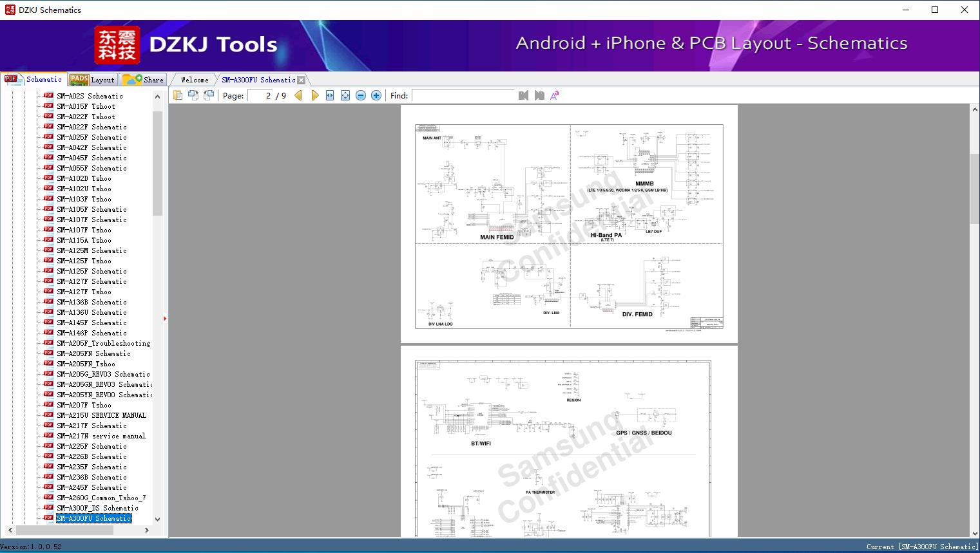The width and height of the screenshot is (980, 553).
Task: Zoom out with the minus icon
Action: [x=361, y=95]
